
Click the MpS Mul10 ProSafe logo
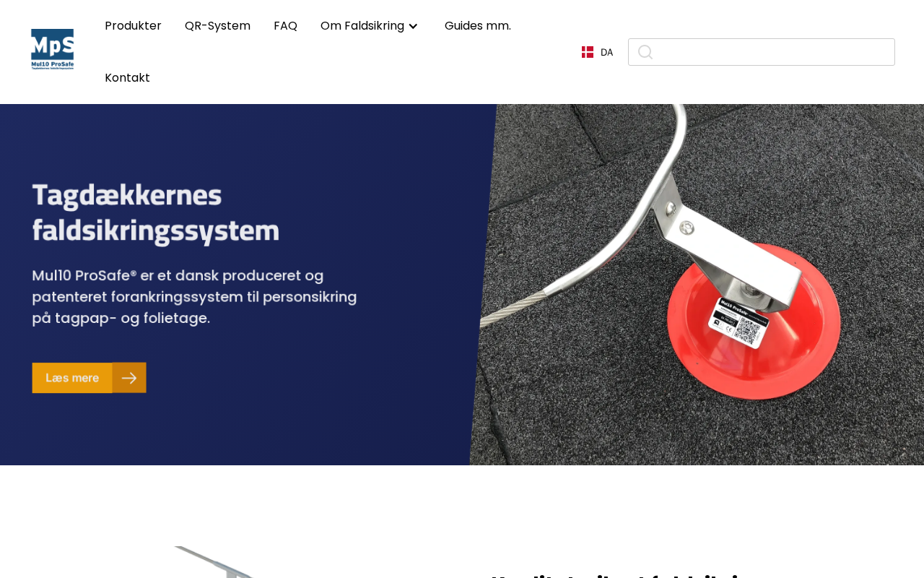click(x=52, y=49)
